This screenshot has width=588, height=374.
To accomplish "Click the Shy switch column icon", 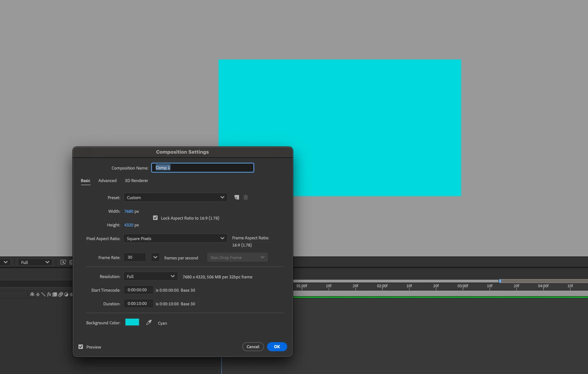I will (32, 294).
